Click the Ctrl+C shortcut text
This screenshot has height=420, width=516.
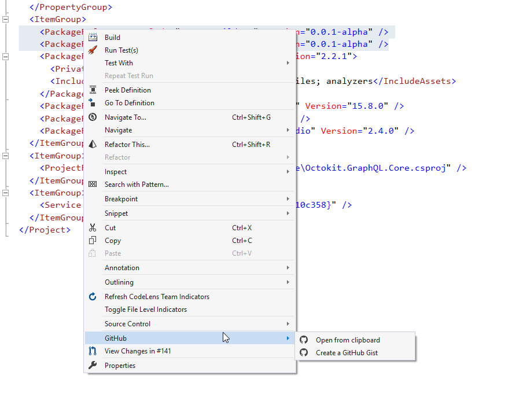coord(242,240)
